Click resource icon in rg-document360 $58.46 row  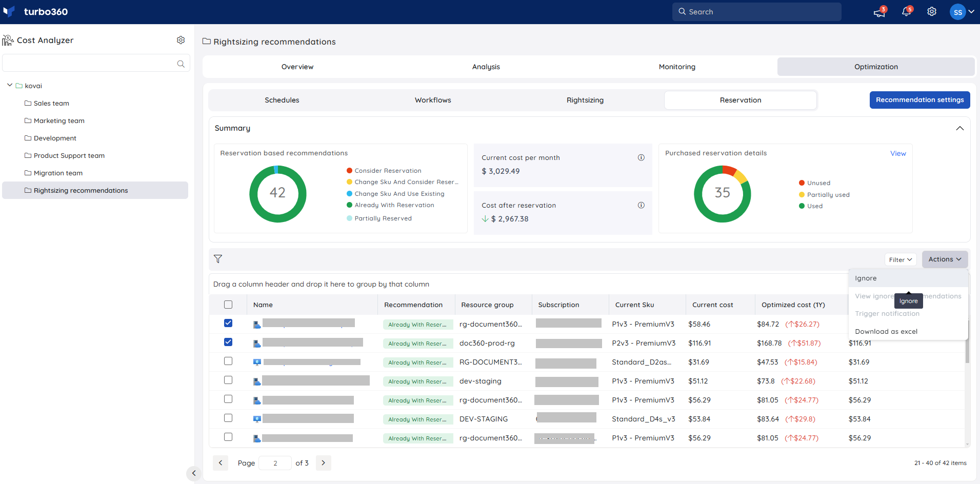257,325
